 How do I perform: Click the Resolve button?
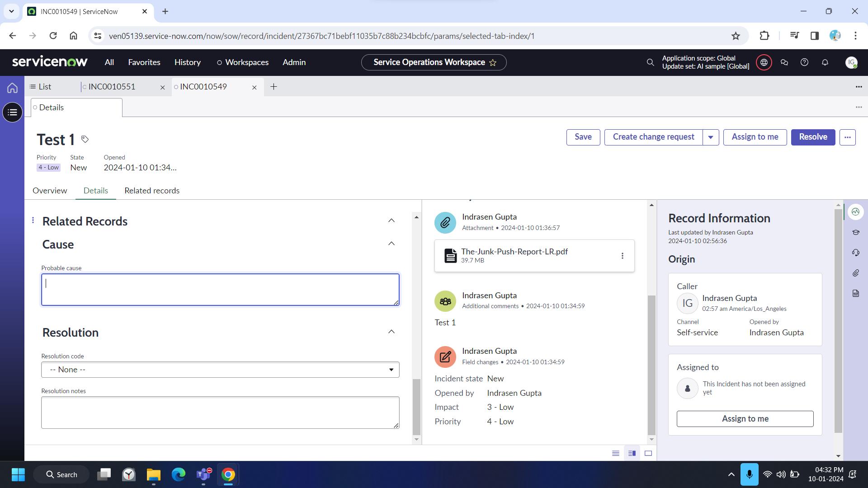coord(813,137)
